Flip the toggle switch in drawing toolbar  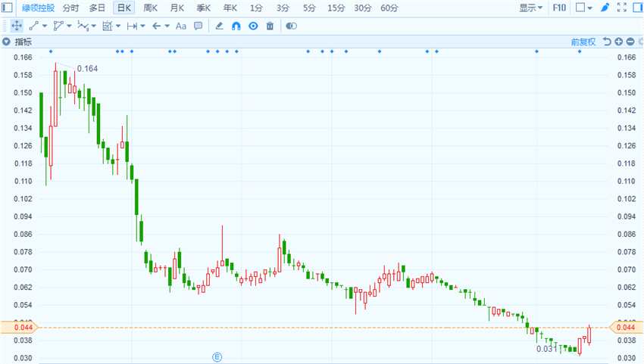tap(291, 26)
